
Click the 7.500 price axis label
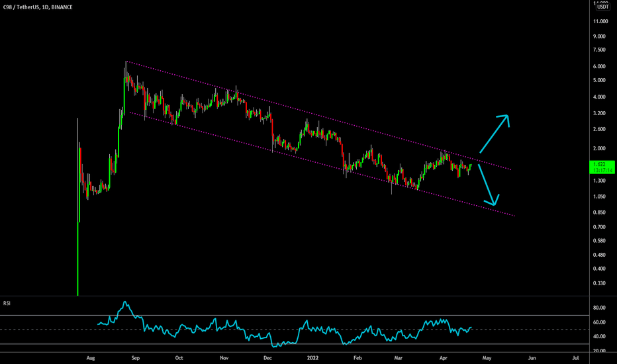point(599,50)
